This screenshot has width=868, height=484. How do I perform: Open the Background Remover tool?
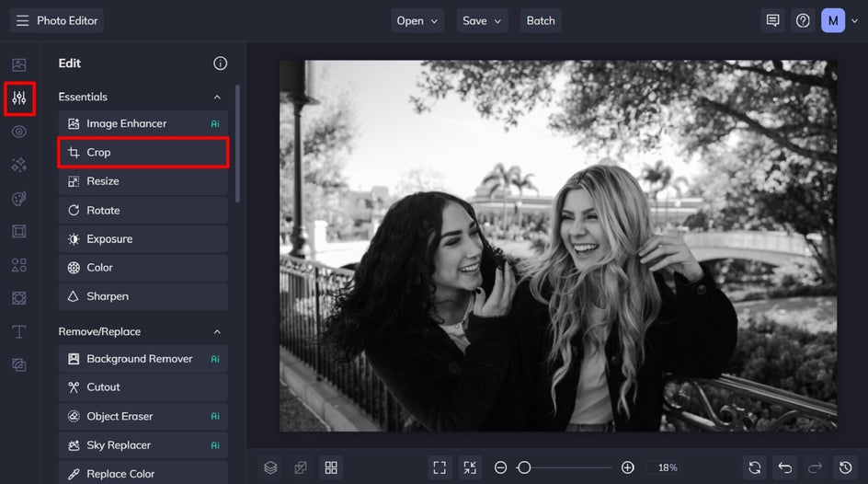tap(143, 359)
